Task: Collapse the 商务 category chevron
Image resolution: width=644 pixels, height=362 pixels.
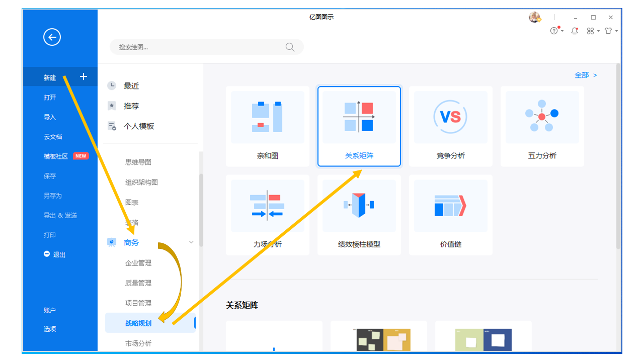Action: pyautogui.click(x=191, y=242)
